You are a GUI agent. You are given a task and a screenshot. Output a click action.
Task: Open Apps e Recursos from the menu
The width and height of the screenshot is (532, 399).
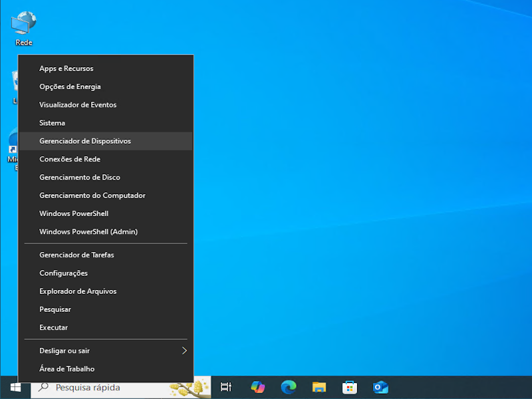tap(106, 68)
